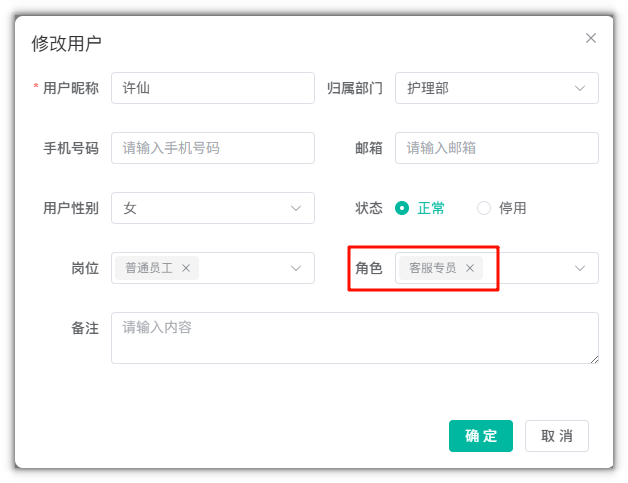This screenshot has width=628, height=483.
Task: Click the 客服专员 role tag text
Action: [433, 268]
